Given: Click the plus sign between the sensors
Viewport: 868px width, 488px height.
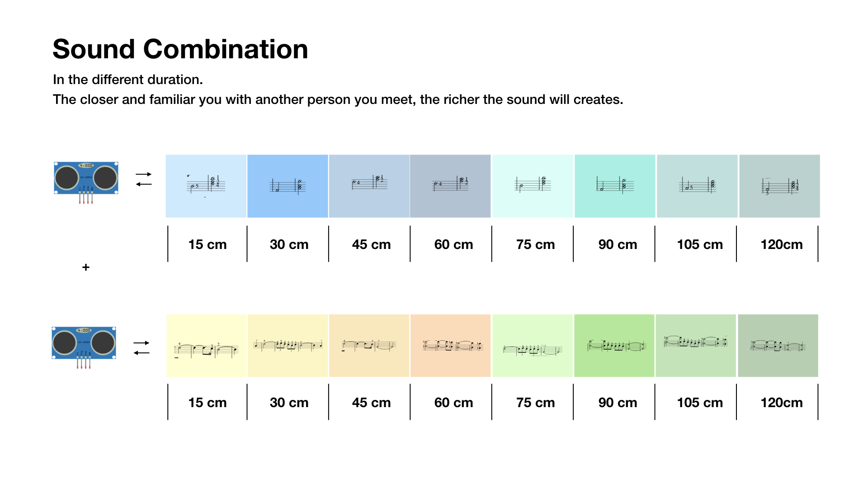Looking at the screenshot, I should (86, 267).
